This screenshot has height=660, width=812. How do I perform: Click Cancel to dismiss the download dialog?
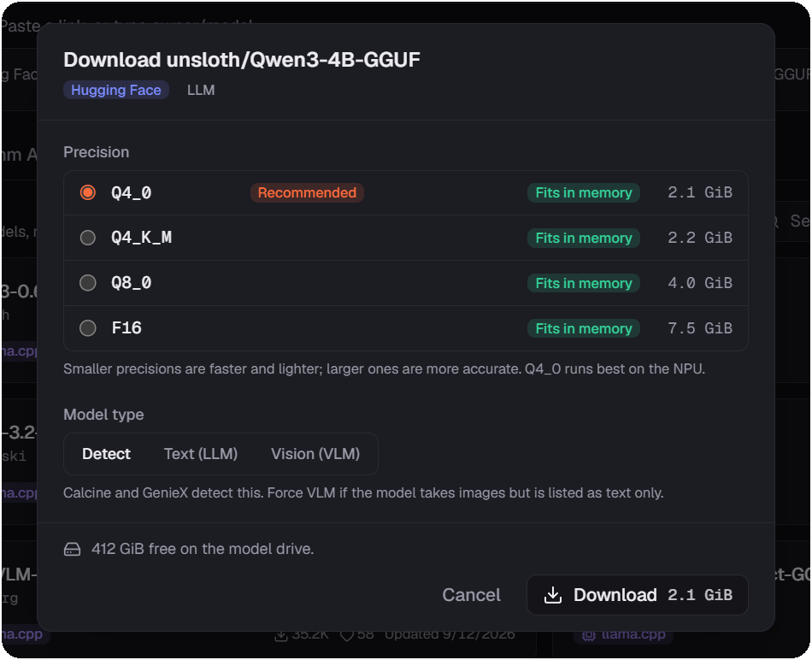pyautogui.click(x=471, y=595)
